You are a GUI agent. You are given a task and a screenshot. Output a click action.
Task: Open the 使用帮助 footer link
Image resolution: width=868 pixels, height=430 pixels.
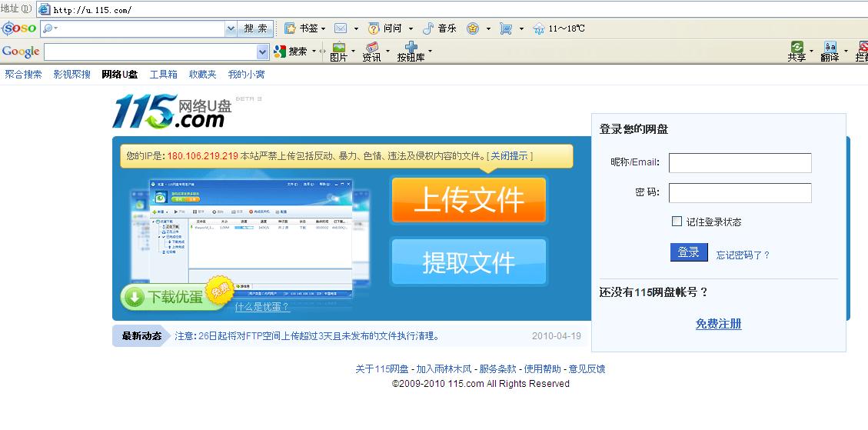tap(543, 369)
